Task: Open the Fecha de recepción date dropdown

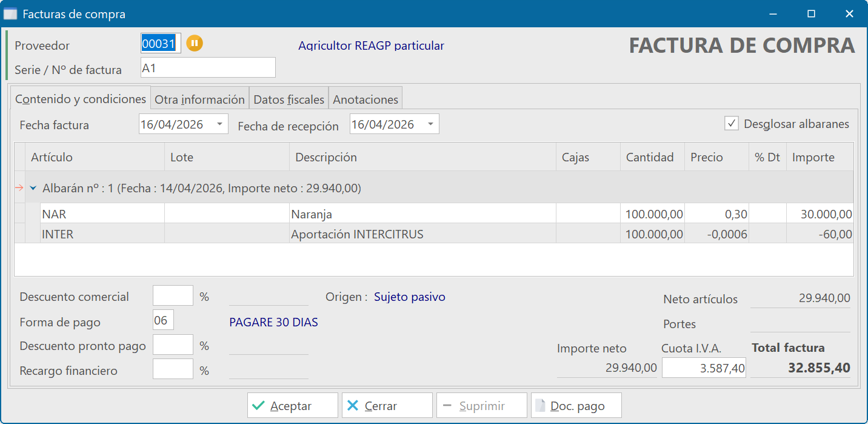Action: pyautogui.click(x=430, y=124)
